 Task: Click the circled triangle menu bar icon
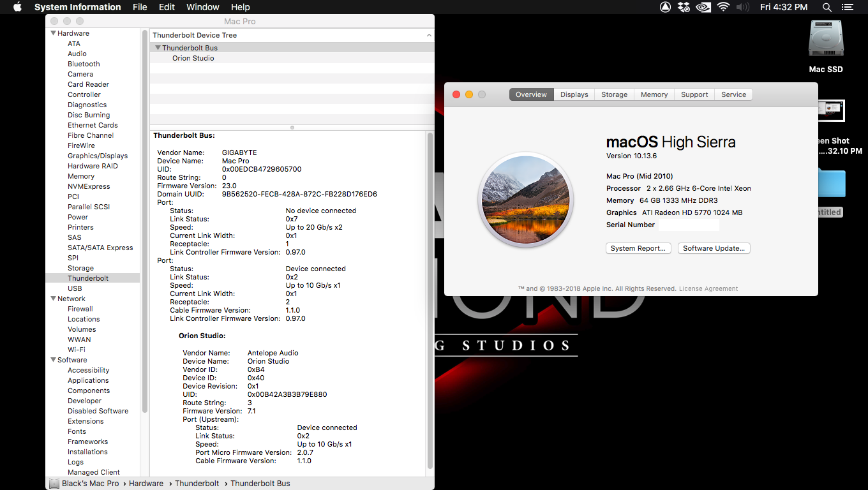[x=665, y=7]
